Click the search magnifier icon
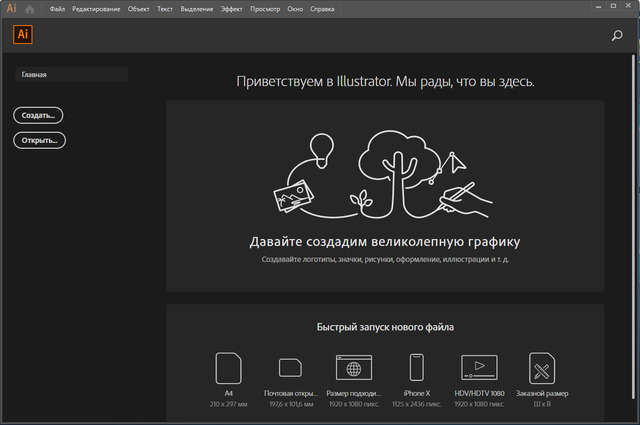The width and height of the screenshot is (640, 425). (617, 35)
